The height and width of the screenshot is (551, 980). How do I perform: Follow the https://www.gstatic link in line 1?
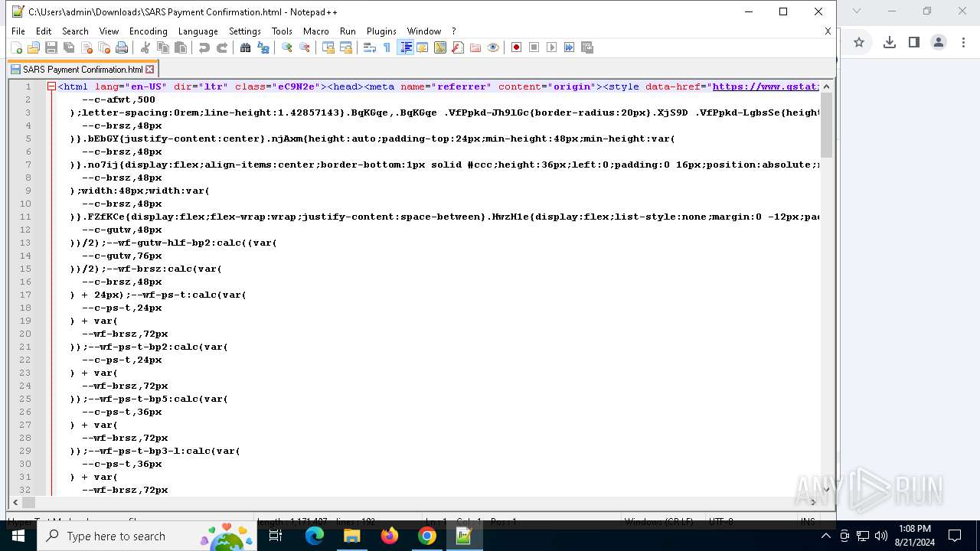(766, 86)
